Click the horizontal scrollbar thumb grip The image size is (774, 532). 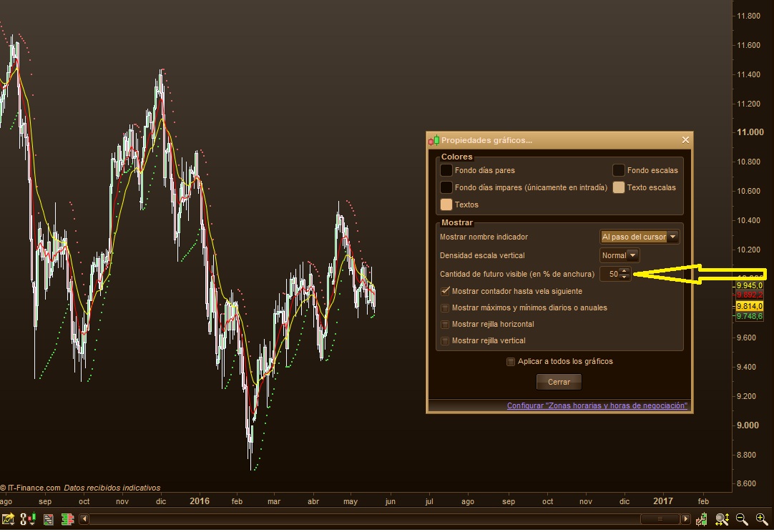[x=660, y=519]
